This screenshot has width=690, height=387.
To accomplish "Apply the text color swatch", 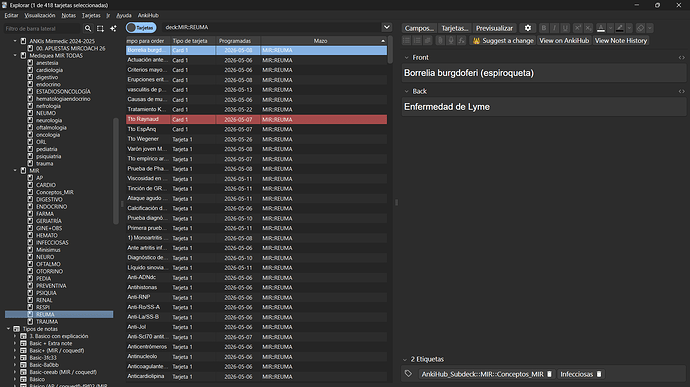I will [x=601, y=28].
